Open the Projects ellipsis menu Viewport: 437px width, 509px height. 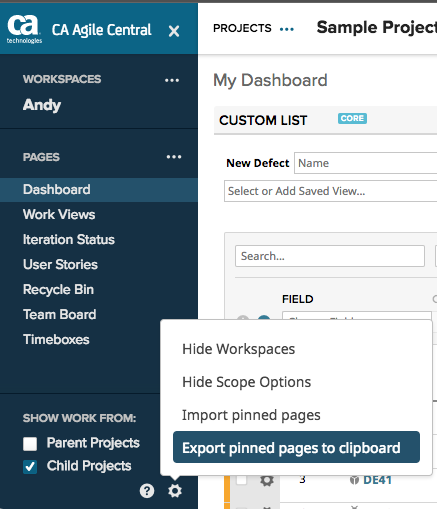point(287,29)
